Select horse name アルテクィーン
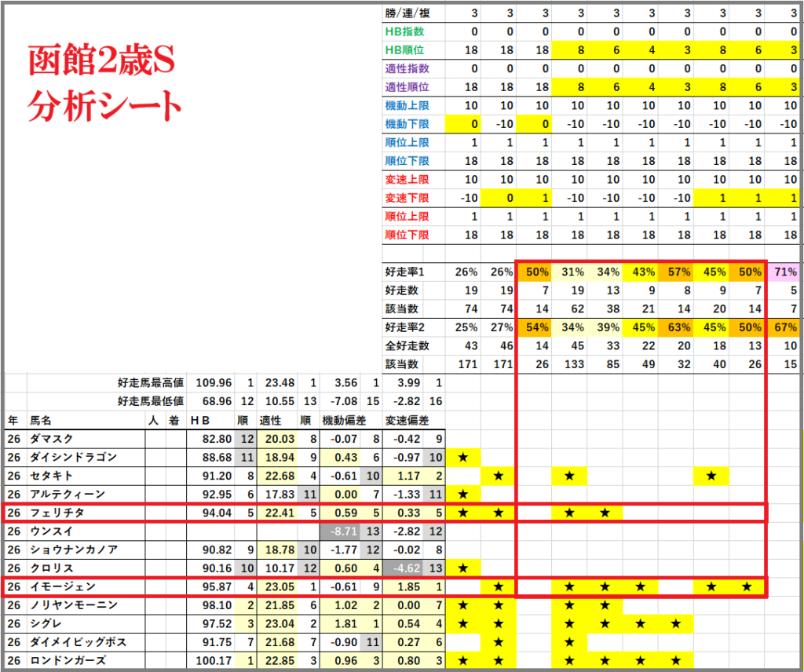 coord(68,494)
